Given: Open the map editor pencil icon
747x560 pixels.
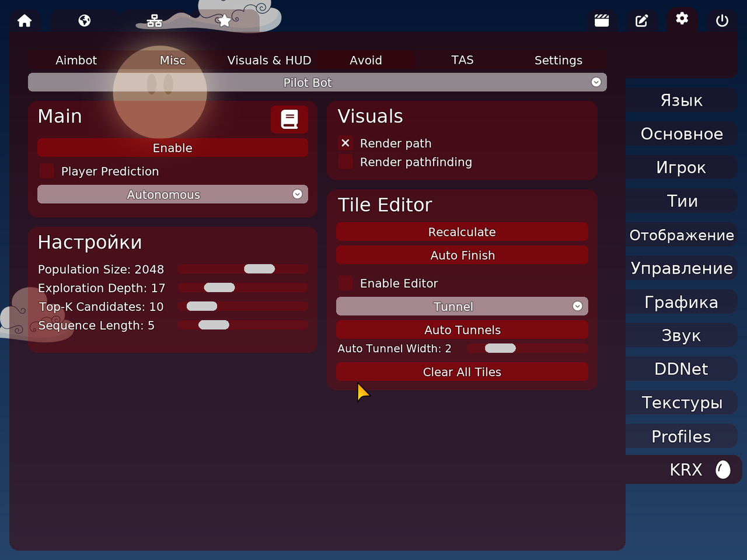Looking at the screenshot, I should 641,21.
